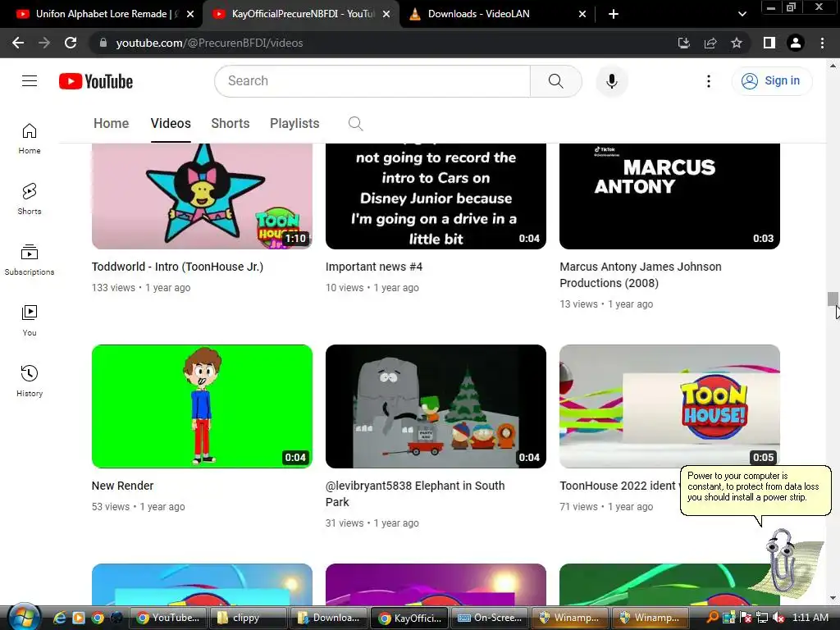Switch to the Downloads - VideoLAN tab

[x=478, y=14]
